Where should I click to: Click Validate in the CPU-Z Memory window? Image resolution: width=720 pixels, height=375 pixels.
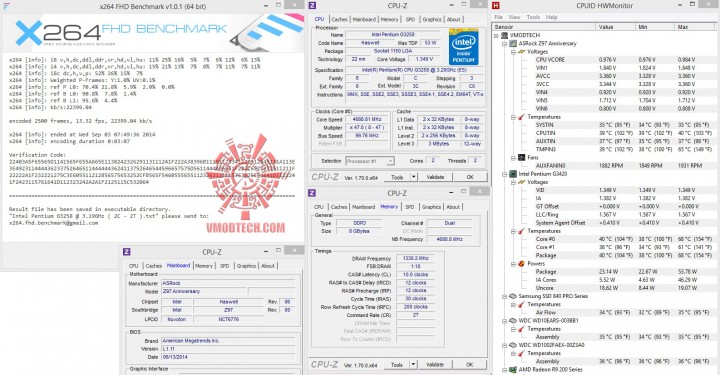point(435,364)
